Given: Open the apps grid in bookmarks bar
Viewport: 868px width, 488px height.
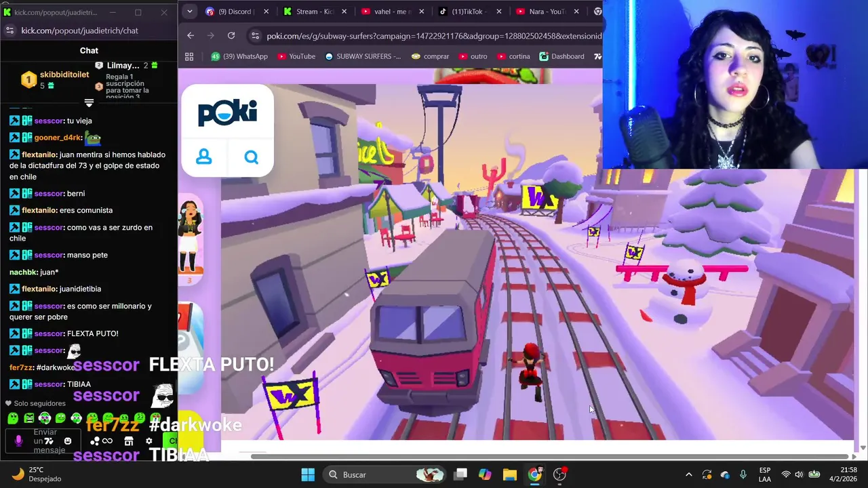Looking at the screenshot, I should (x=189, y=56).
